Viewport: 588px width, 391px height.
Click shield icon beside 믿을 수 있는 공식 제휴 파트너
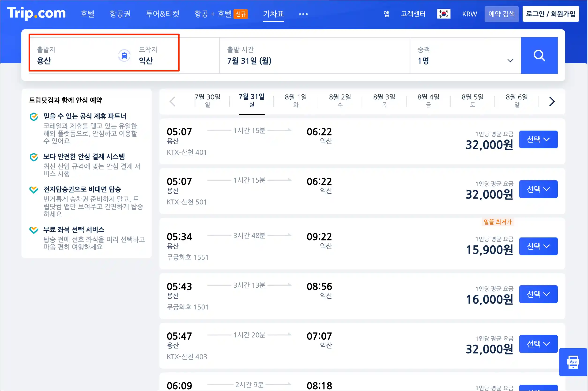[34, 117]
